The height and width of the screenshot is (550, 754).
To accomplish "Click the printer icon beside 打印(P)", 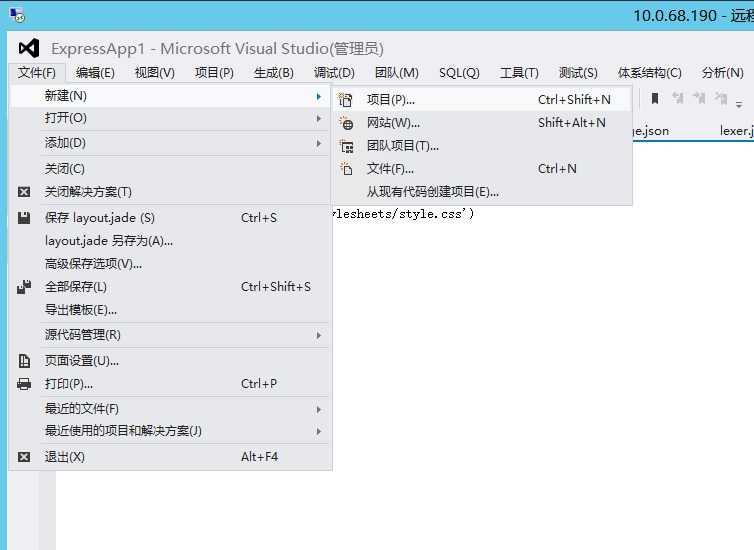I will [24, 384].
